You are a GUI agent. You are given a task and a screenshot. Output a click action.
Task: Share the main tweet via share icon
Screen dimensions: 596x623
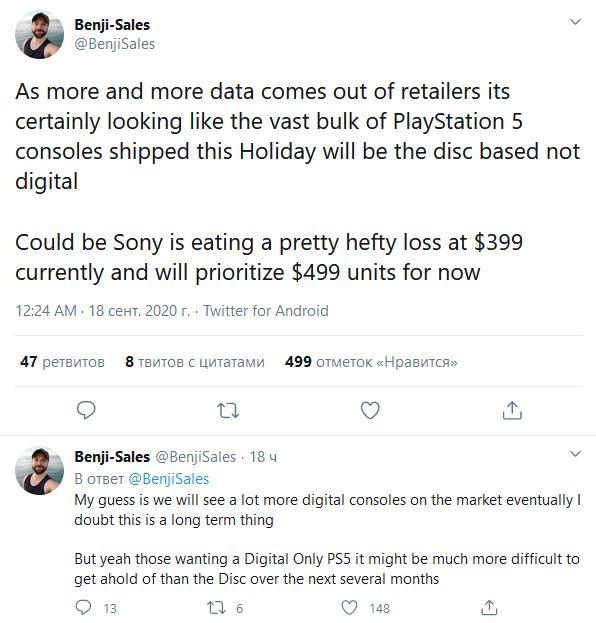pyautogui.click(x=512, y=410)
